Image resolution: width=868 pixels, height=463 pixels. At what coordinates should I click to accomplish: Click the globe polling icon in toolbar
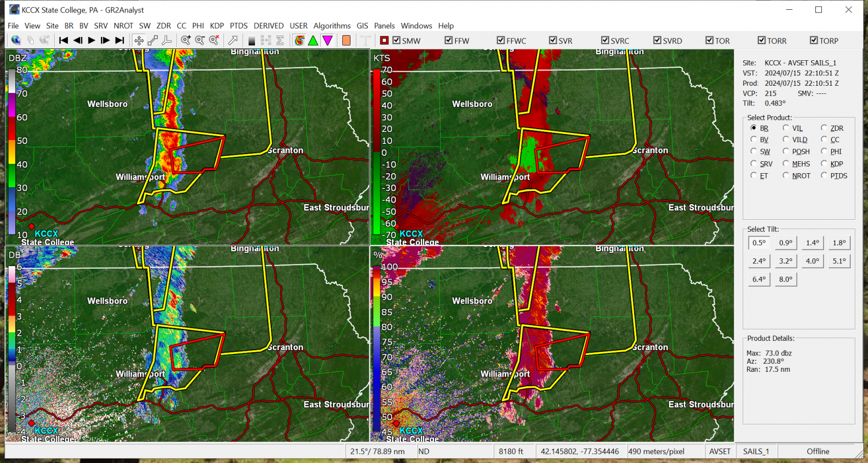click(16, 40)
